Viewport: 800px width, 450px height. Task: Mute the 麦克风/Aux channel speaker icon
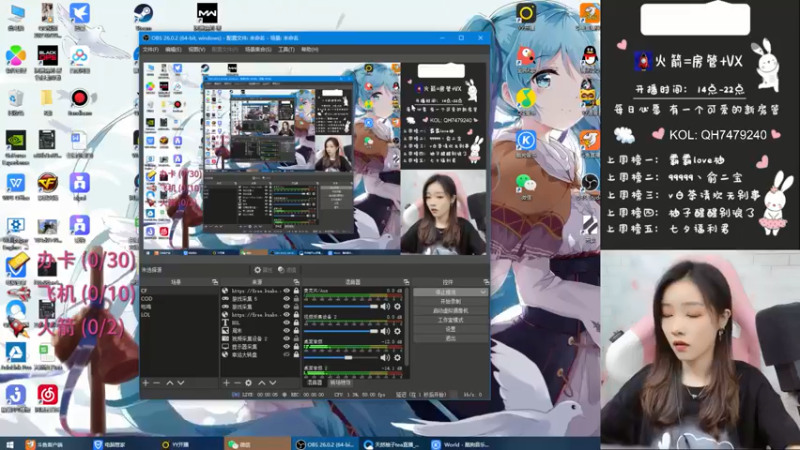pyautogui.click(x=385, y=306)
